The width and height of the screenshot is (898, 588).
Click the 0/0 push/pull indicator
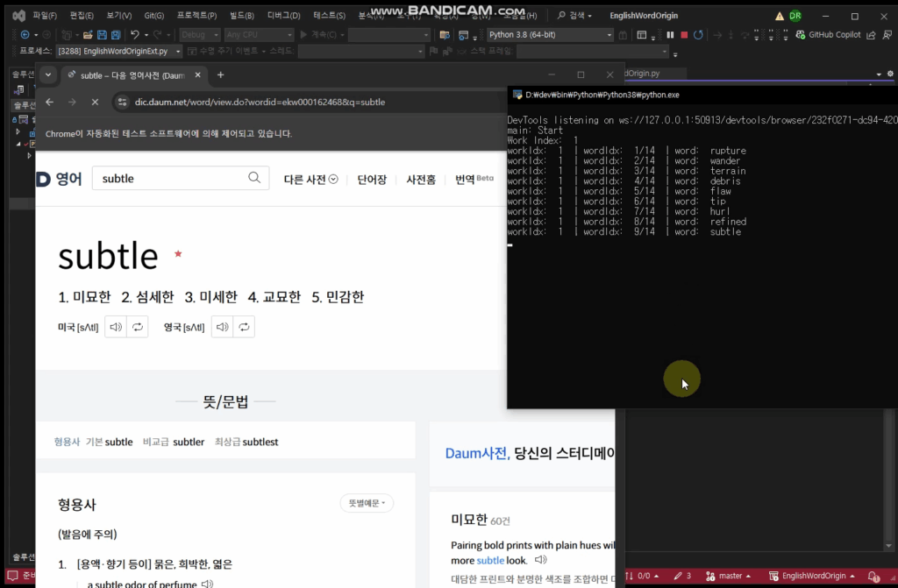642,576
